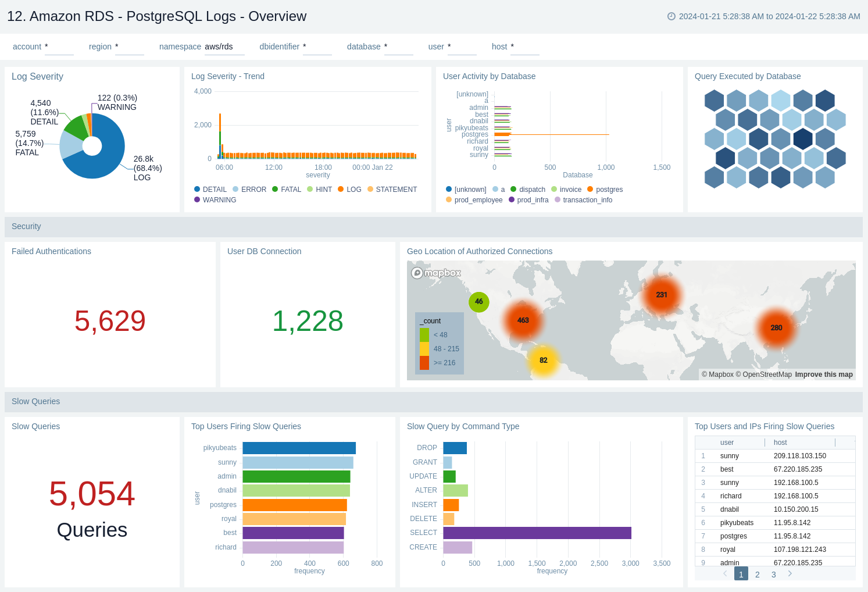Click the STATEMENT legend dot under Log Severity Trend
This screenshot has width=868, height=592.
pyautogui.click(x=370, y=190)
